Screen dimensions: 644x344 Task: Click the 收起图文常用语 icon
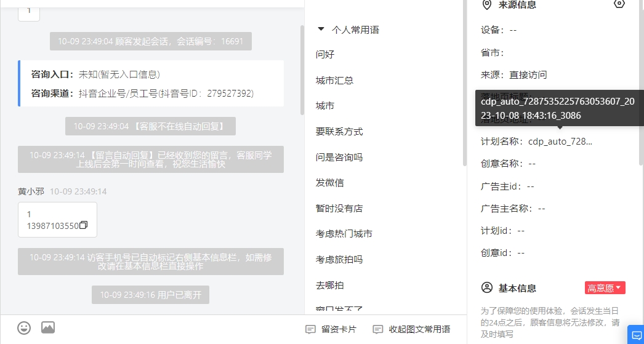click(377, 329)
